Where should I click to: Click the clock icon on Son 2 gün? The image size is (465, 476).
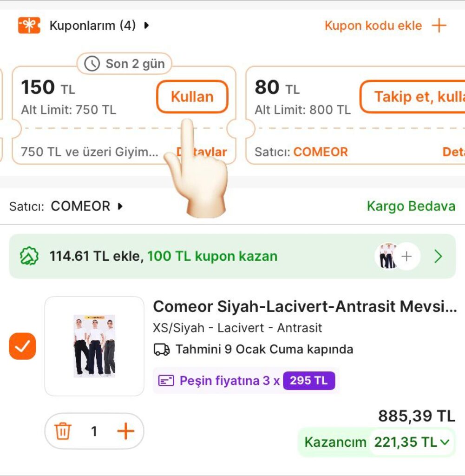click(x=92, y=64)
